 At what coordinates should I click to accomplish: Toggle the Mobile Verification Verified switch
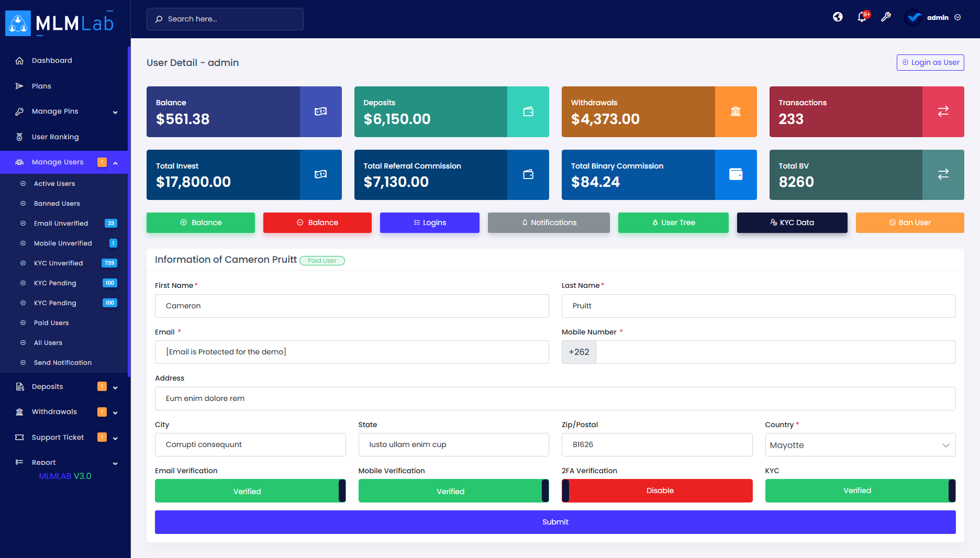pos(453,491)
